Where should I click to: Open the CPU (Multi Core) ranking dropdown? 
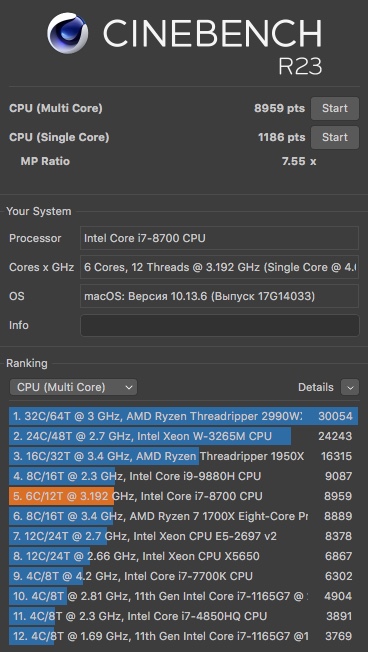[x=73, y=387]
